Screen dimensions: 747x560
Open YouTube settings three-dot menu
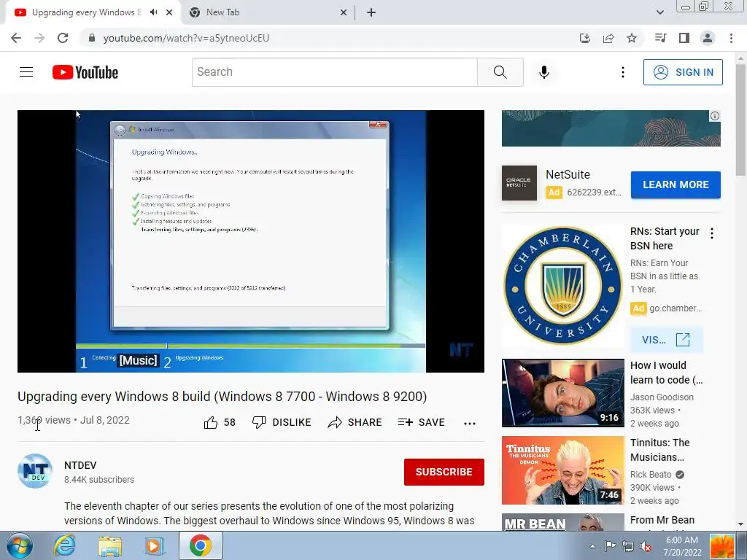coord(622,72)
